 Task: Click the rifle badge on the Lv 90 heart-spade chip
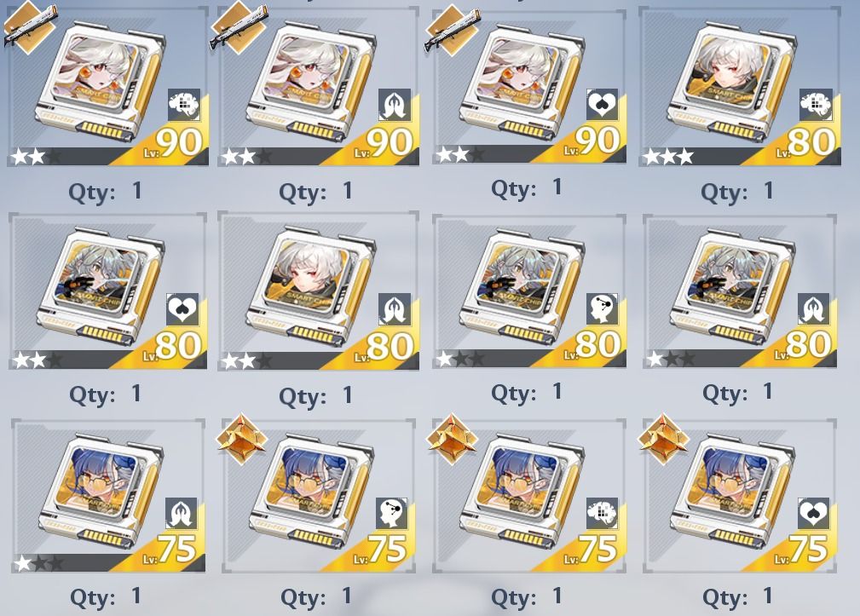(x=453, y=29)
